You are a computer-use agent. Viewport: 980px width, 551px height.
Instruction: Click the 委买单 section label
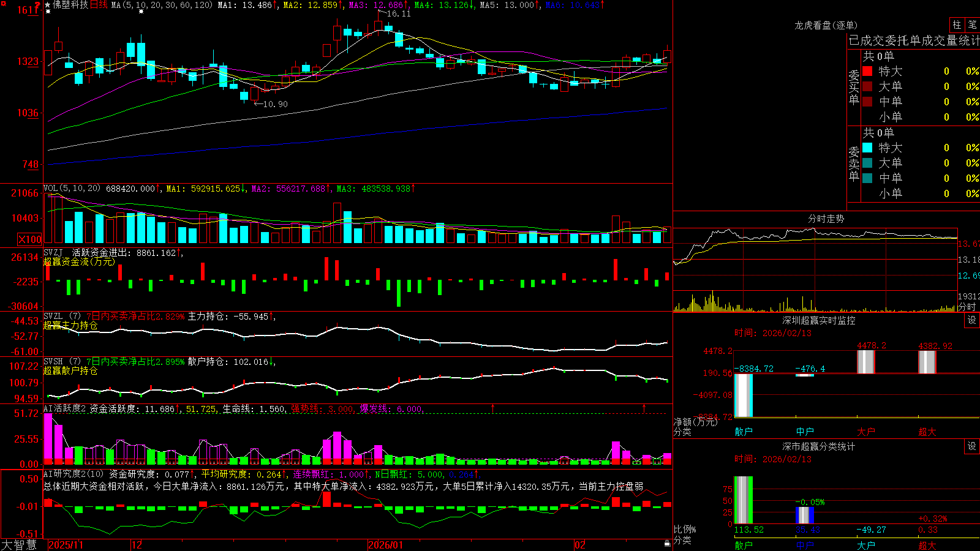854,87
